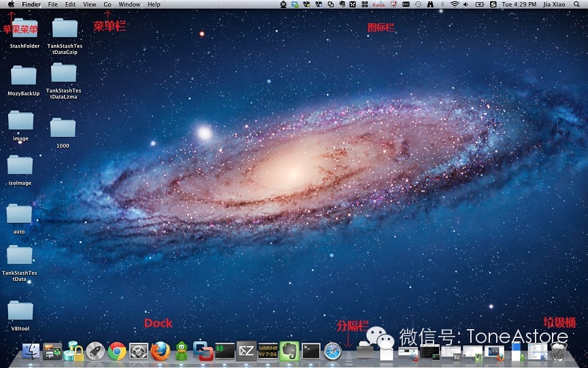Open Safari from the Dock
The image size is (588, 368).
[332, 351]
